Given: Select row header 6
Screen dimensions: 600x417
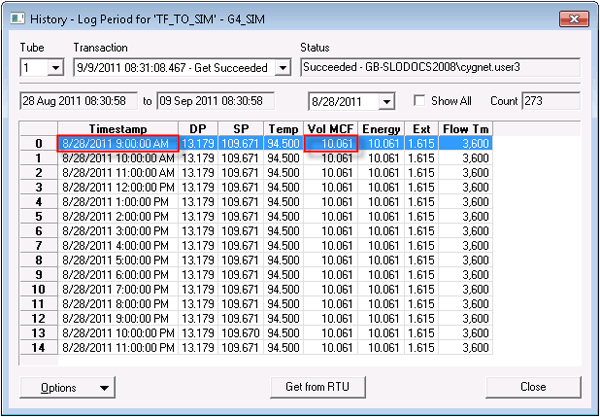Looking at the screenshot, I should click(x=39, y=231).
